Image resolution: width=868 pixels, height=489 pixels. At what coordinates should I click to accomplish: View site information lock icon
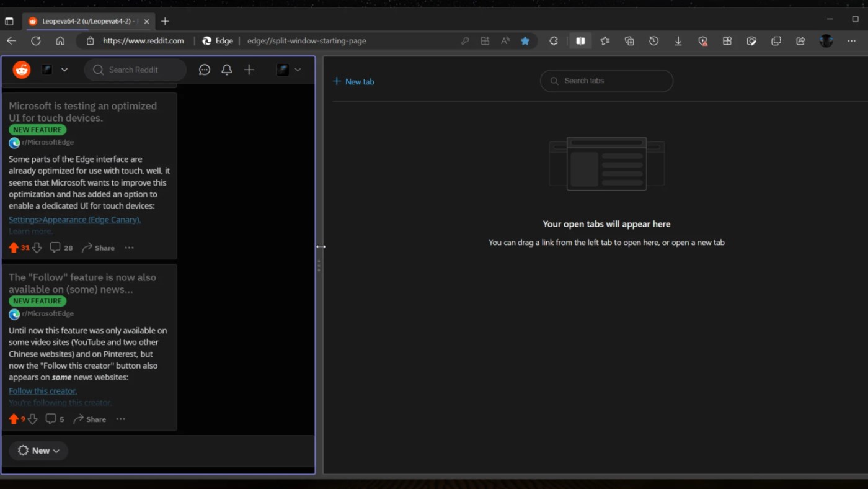[x=90, y=41]
